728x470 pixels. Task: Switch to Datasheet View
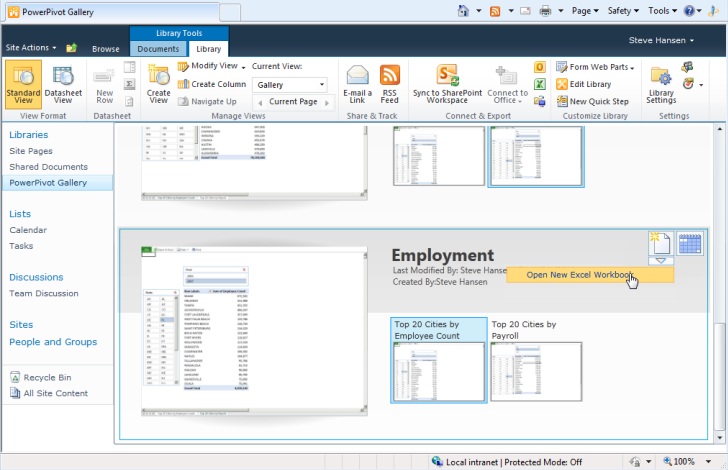click(63, 85)
